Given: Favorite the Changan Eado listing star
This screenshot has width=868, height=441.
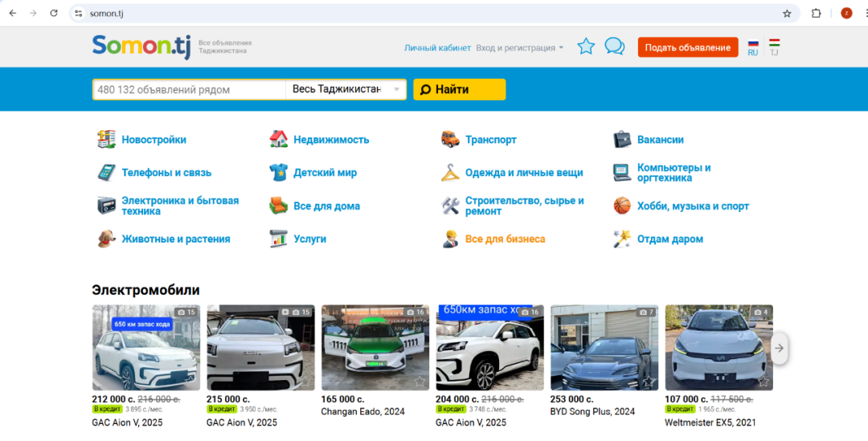Looking at the screenshot, I should [x=420, y=382].
